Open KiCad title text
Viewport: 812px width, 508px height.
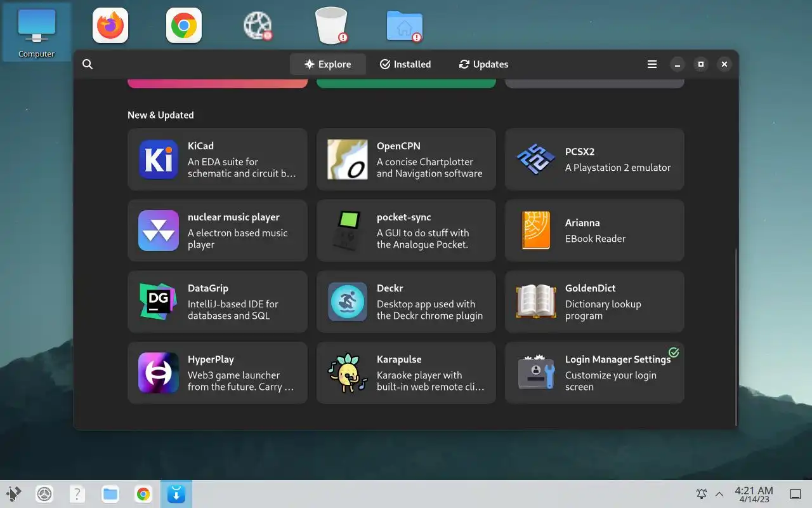point(200,146)
